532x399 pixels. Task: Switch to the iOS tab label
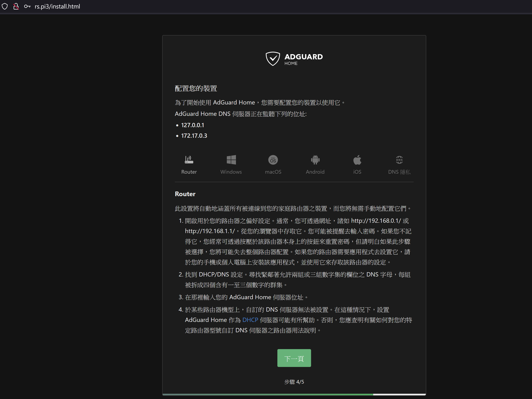point(357,172)
